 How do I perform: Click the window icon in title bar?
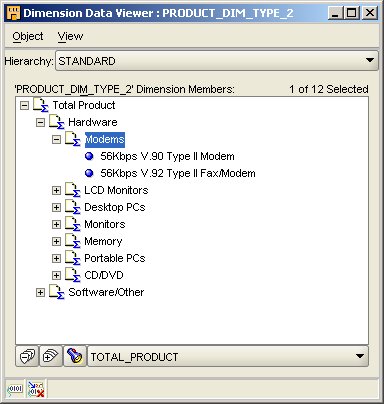(13, 13)
